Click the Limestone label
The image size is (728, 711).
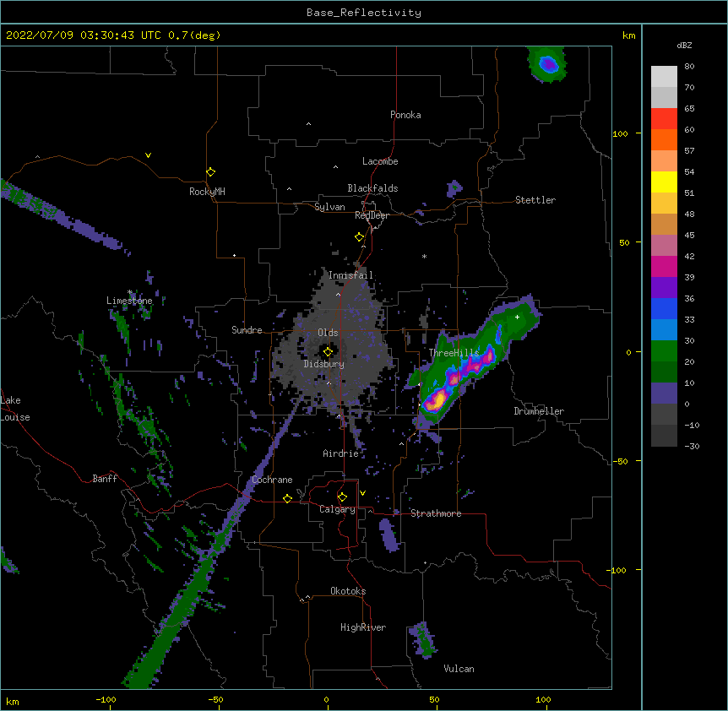(x=129, y=301)
